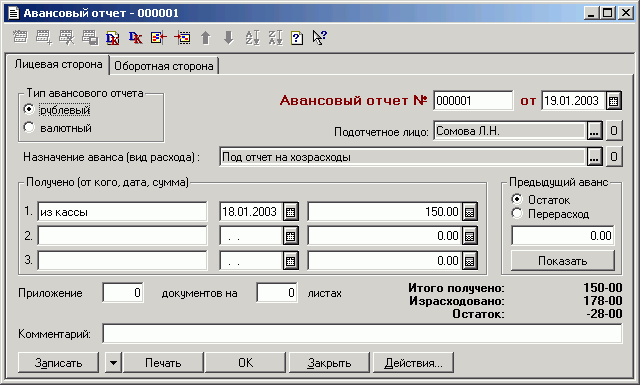
Task: Click the sort Z-A descending icon
Action: point(275,38)
